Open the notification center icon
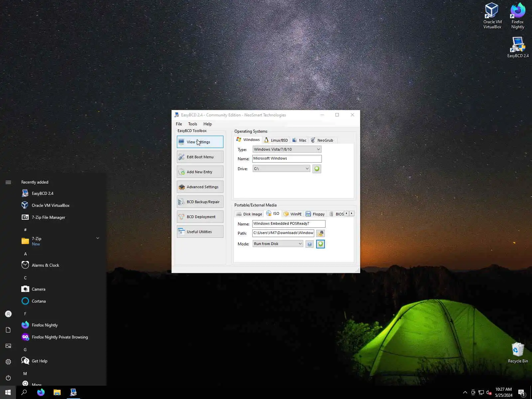The height and width of the screenshot is (399, 532). (x=522, y=393)
